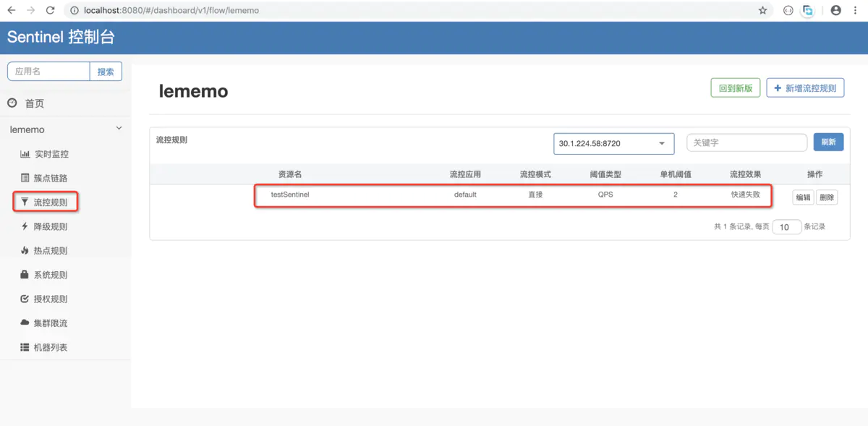Open 集群限流 menu item
Image resolution: width=868 pixels, height=426 pixels.
(51, 323)
